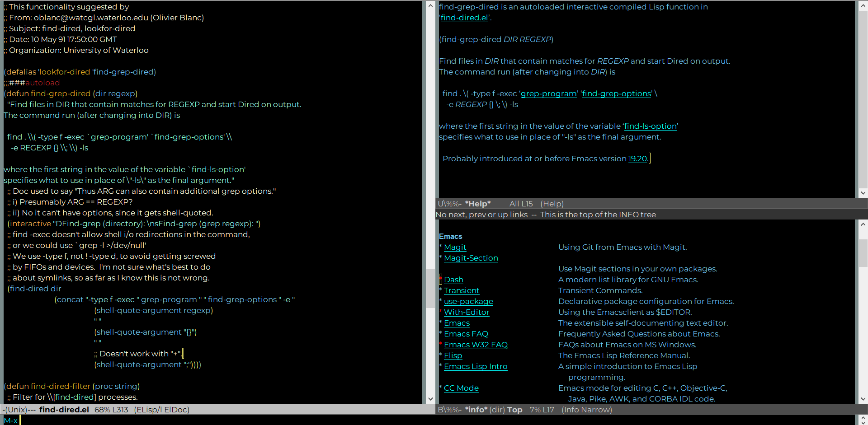Screen dimensions: 868x425
Task: Click scroll-up arrow of find-dired.el scrollbar
Action: click(430, 5)
